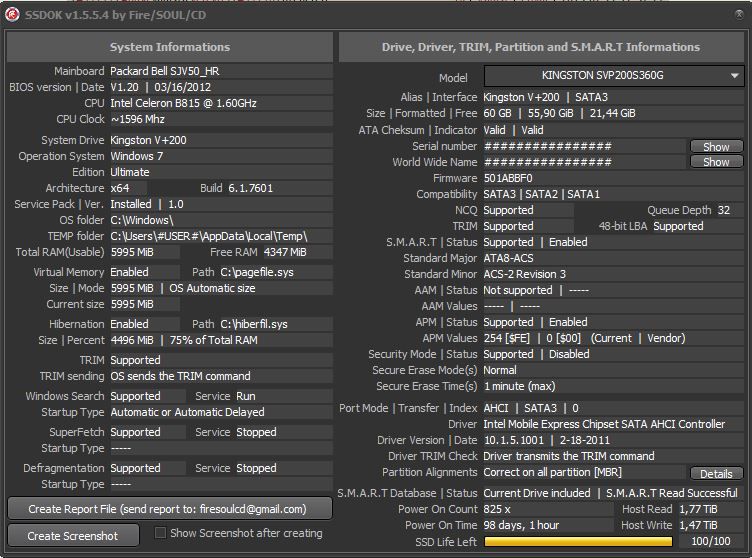The height and width of the screenshot is (558, 752).
Task: Select Power On Count value 825 x
Action: coord(497,509)
